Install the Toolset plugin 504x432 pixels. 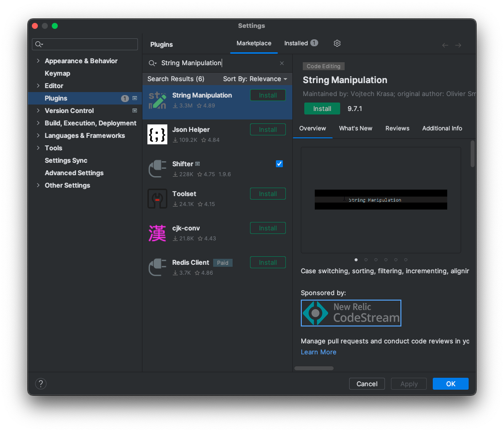pyautogui.click(x=268, y=194)
